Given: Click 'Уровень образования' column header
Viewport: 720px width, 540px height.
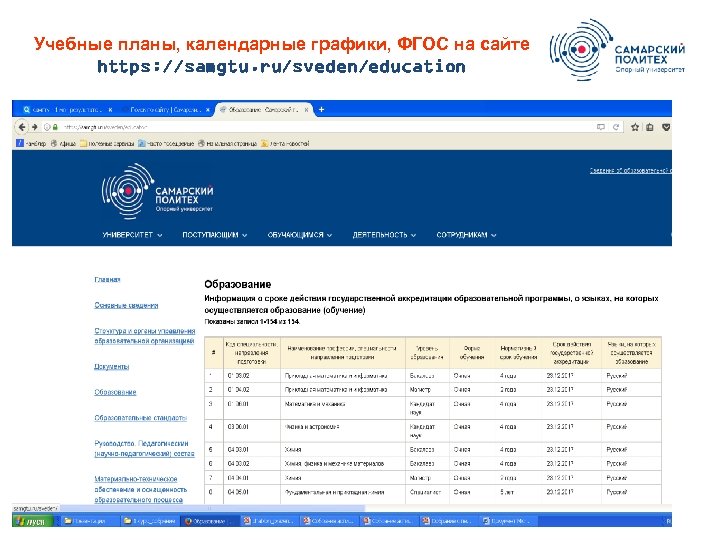Looking at the screenshot, I should tap(427, 353).
